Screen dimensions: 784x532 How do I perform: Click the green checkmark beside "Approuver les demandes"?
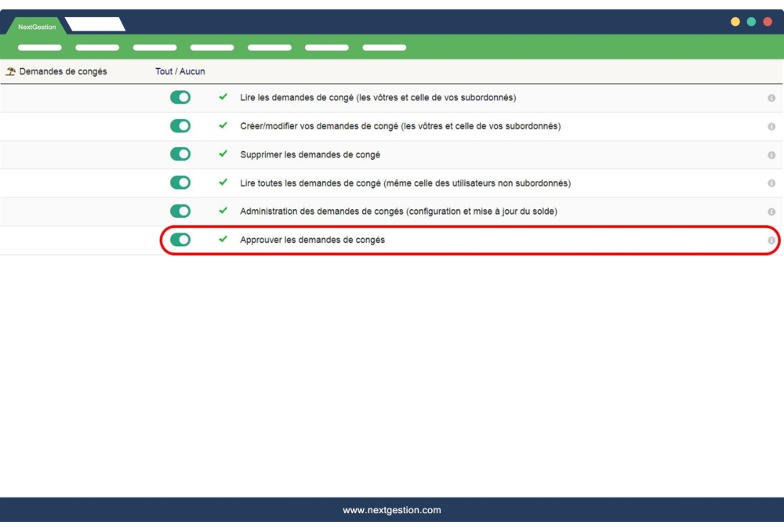[x=225, y=240]
